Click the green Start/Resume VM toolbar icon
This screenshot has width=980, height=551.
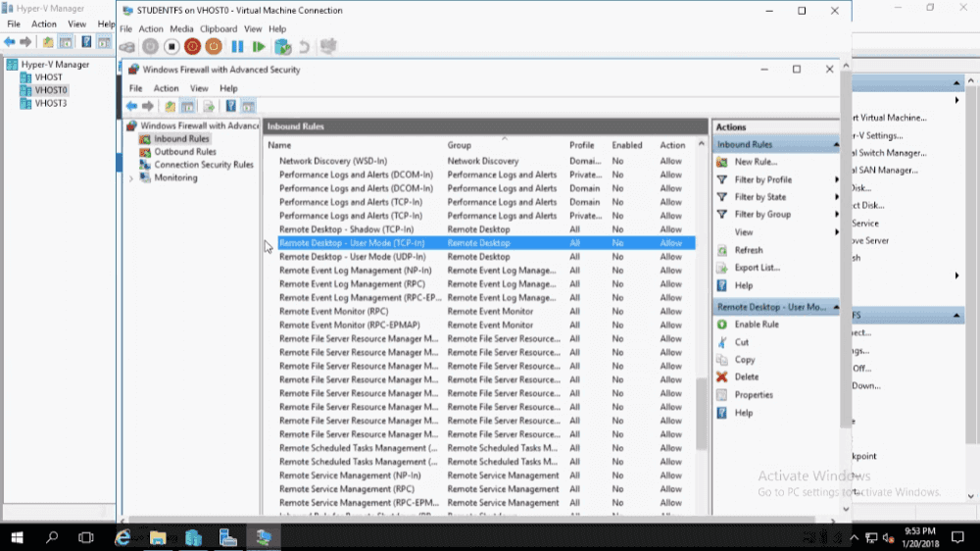coord(259,46)
